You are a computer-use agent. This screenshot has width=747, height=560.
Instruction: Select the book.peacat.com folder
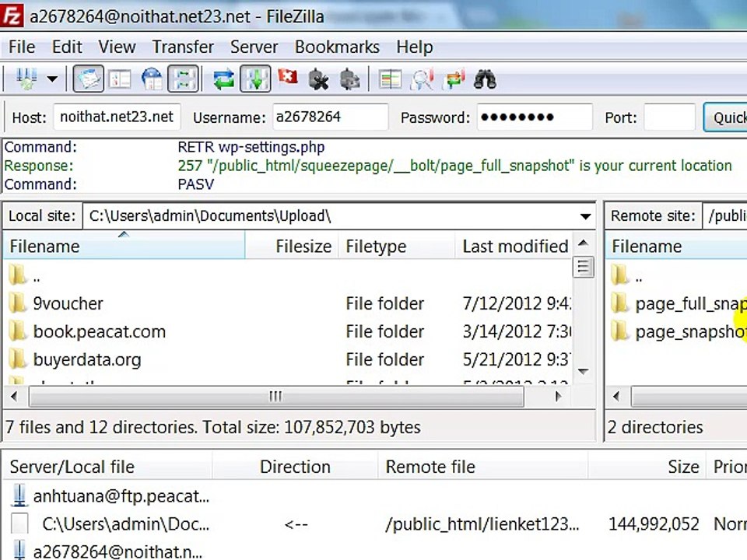click(88, 331)
